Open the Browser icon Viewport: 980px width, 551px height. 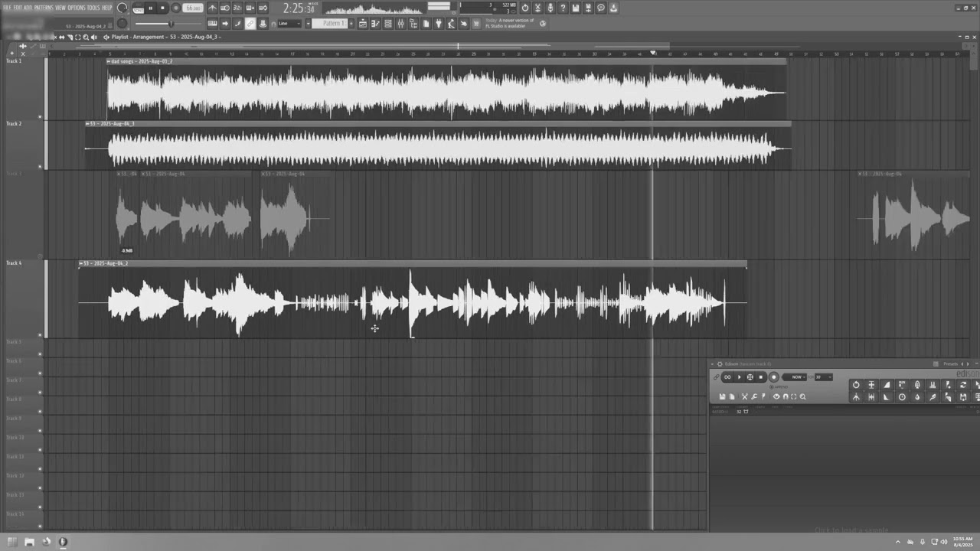click(x=413, y=24)
